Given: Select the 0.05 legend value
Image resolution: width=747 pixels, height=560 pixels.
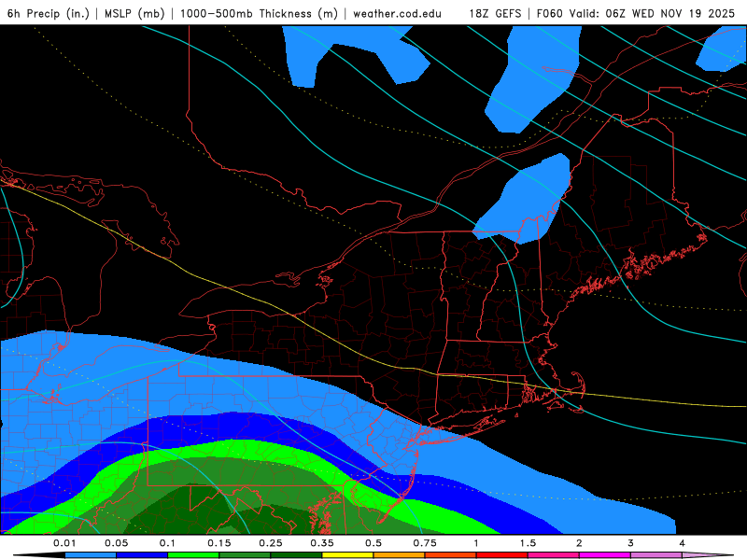Looking at the screenshot, I should click(x=116, y=543).
